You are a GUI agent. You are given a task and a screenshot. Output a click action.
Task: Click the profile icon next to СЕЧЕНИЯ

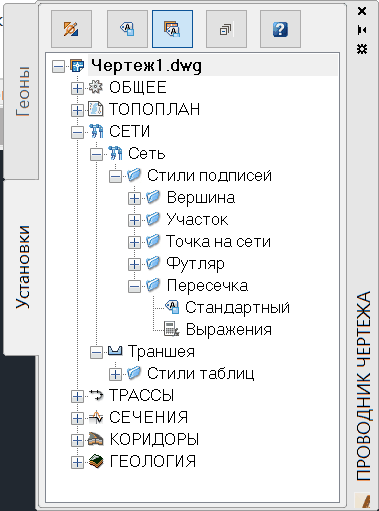(x=96, y=417)
